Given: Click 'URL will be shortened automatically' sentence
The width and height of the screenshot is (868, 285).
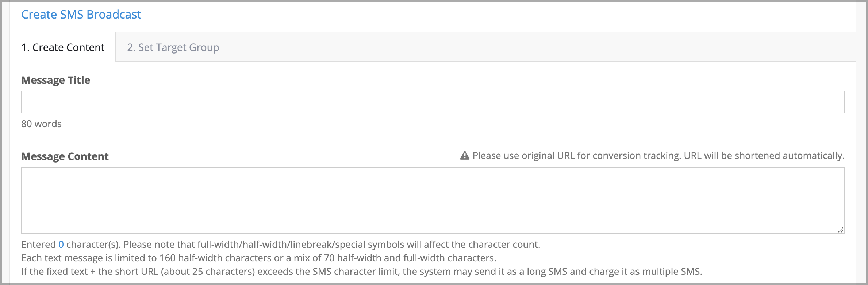Looking at the screenshot, I should [764, 156].
